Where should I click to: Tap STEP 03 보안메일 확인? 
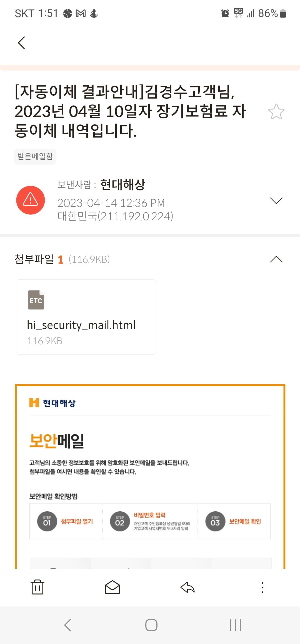click(234, 521)
